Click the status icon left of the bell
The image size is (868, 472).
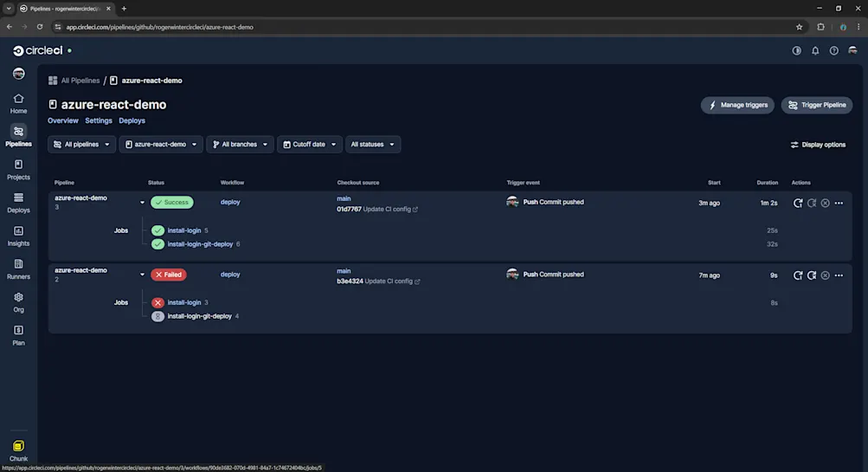(x=796, y=50)
